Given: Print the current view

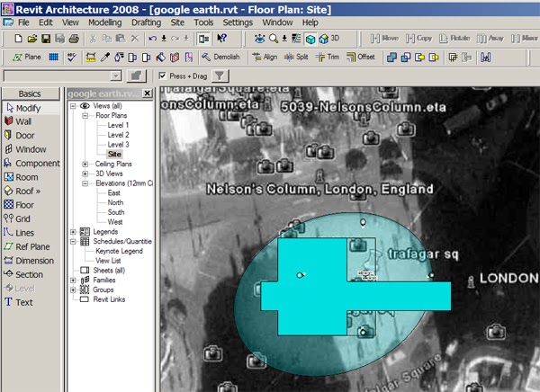Looking at the screenshot, I should tap(74, 38).
